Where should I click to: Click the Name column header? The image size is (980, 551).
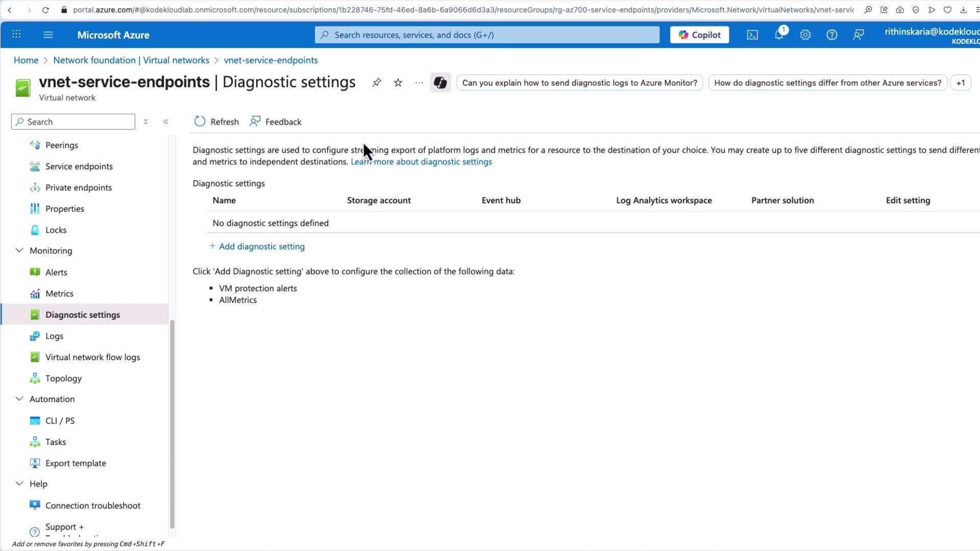224,201
